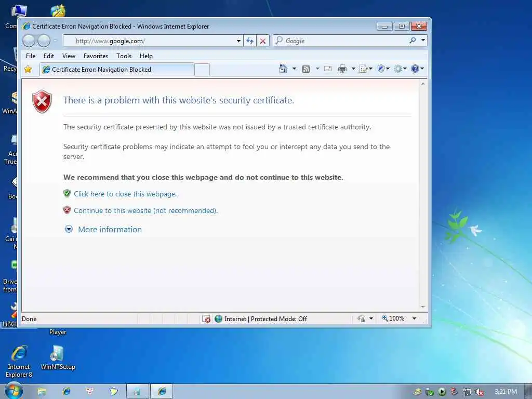The image size is (532, 399).
Task: Open the Tools menu
Action: coord(124,56)
